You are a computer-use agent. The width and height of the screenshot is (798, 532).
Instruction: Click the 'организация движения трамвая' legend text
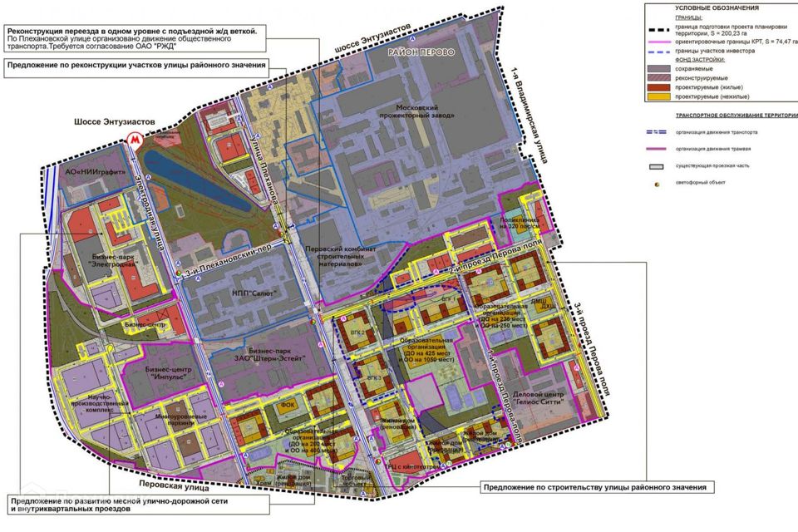pyautogui.click(x=713, y=149)
